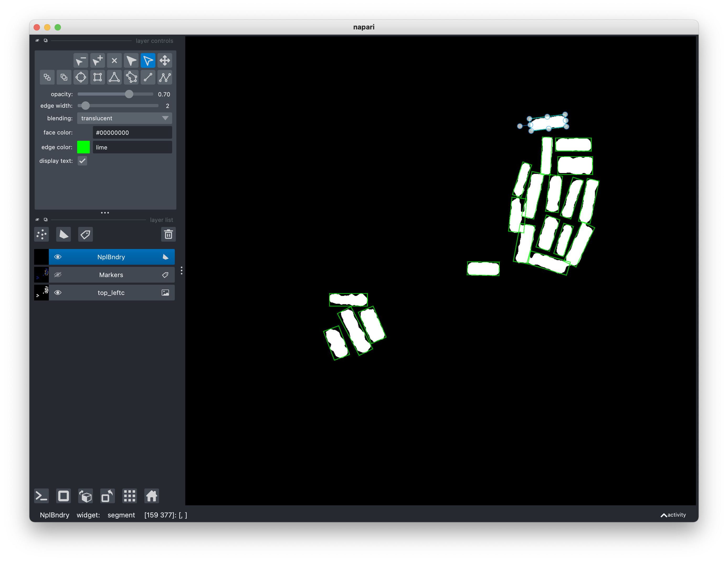Select the add polygon tool
The width and height of the screenshot is (728, 561).
131,77
